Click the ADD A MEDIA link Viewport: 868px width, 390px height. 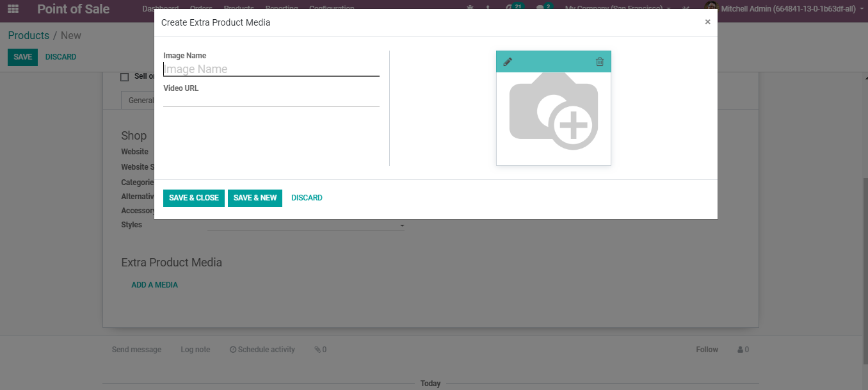[154, 285]
